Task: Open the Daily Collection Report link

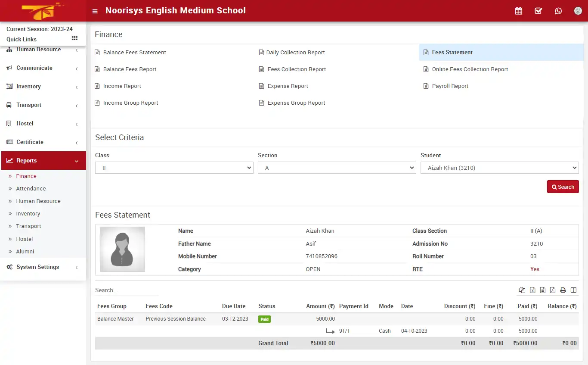Action: coord(295,52)
